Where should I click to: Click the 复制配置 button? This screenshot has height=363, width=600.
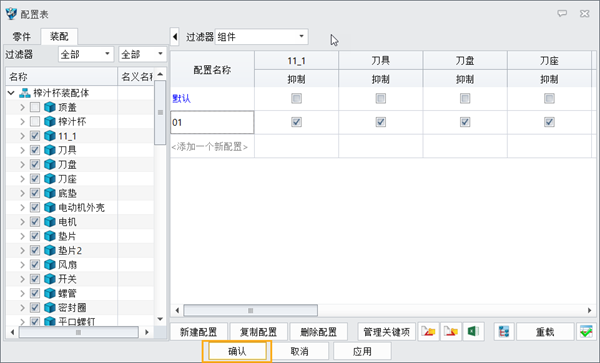(258, 332)
